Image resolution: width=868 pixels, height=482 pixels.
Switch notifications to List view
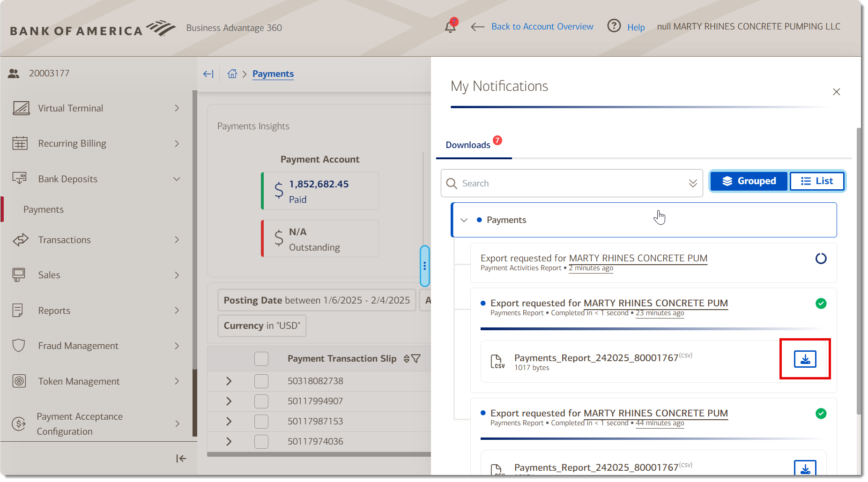(817, 181)
